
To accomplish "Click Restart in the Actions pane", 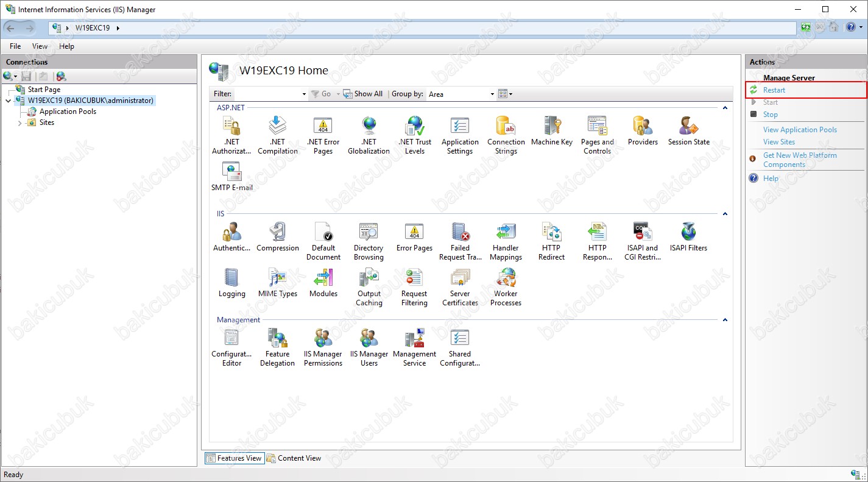I will [x=774, y=90].
